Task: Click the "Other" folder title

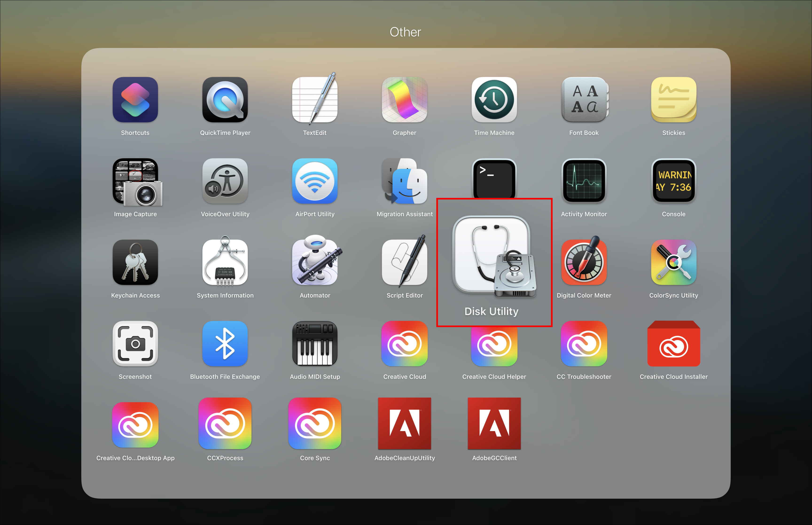Action: point(405,32)
